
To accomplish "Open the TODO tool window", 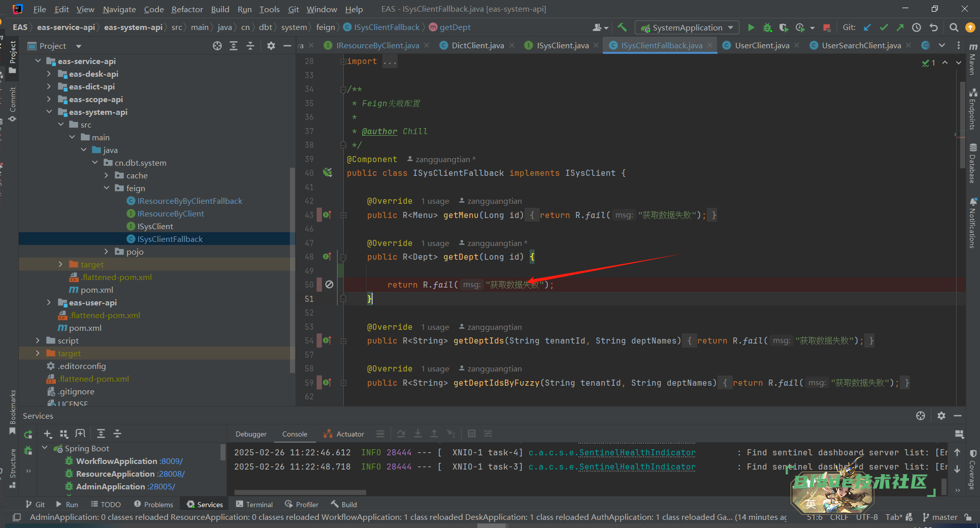I will [106, 505].
